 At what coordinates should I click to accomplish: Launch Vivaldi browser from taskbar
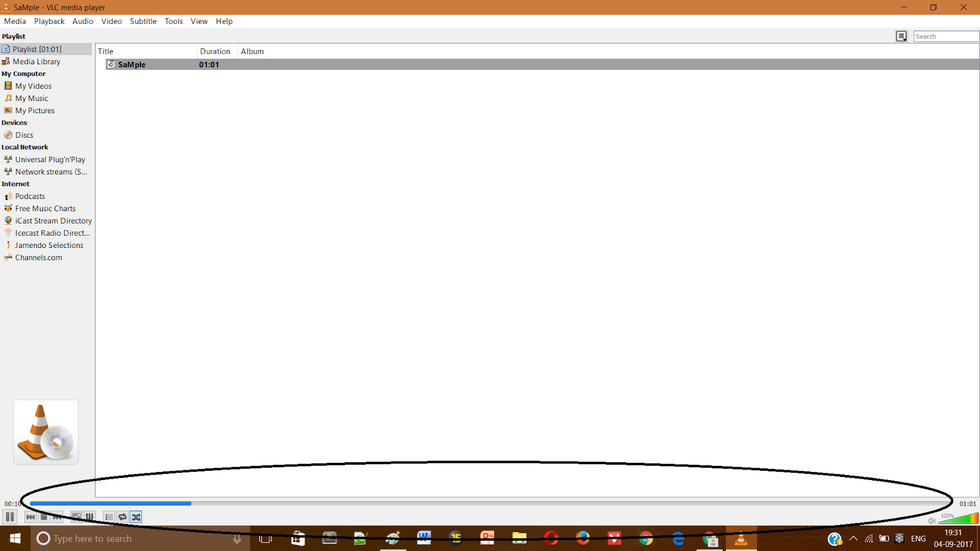(614, 539)
